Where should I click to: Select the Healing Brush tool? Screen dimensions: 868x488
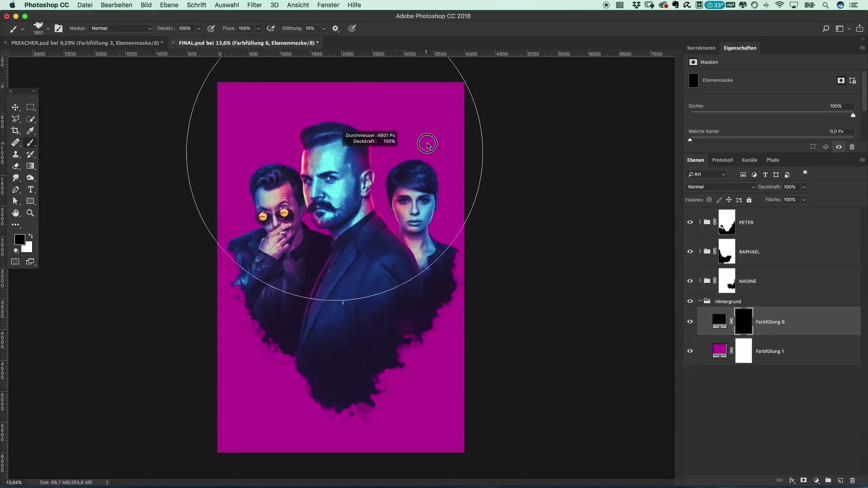click(x=15, y=142)
